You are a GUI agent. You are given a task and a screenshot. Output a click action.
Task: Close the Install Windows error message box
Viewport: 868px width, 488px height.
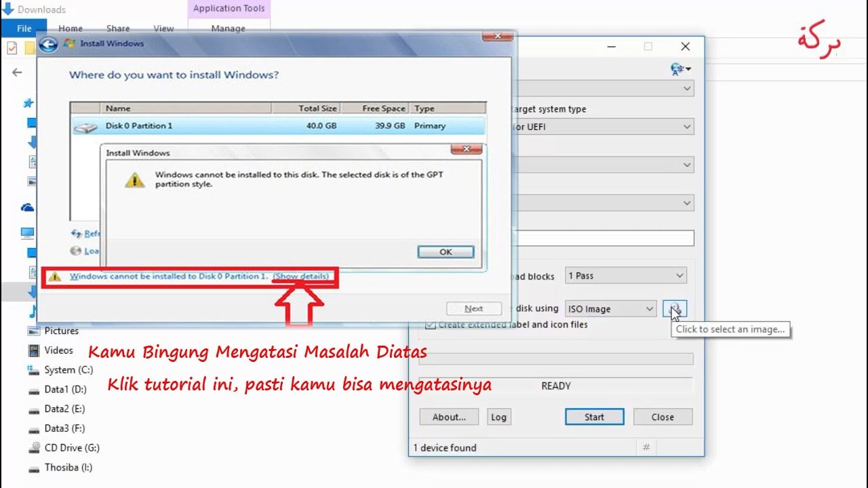467,149
